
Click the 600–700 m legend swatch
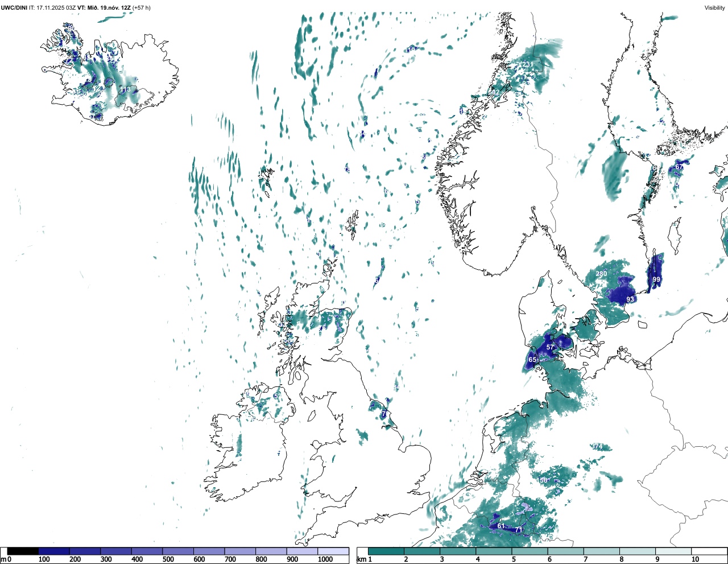tap(209, 551)
